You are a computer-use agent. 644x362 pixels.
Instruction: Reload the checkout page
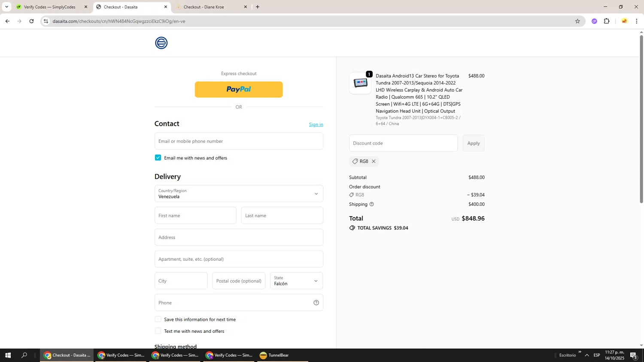(x=31, y=21)
